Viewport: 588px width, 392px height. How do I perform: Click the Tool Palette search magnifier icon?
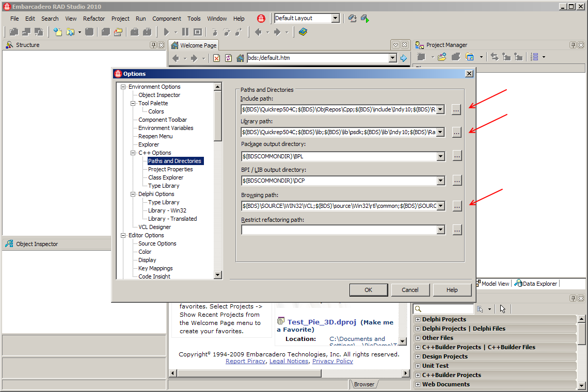click(418, 309)
